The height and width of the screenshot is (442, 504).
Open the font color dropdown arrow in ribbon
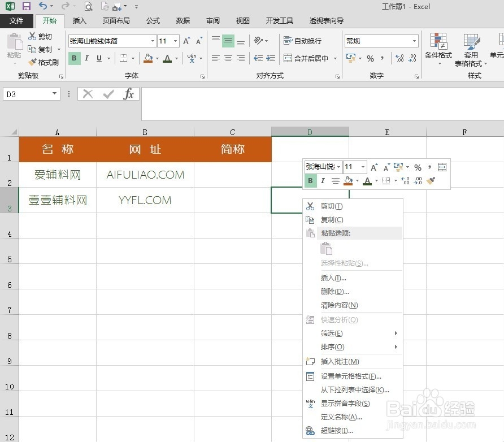tap(176, 59)
